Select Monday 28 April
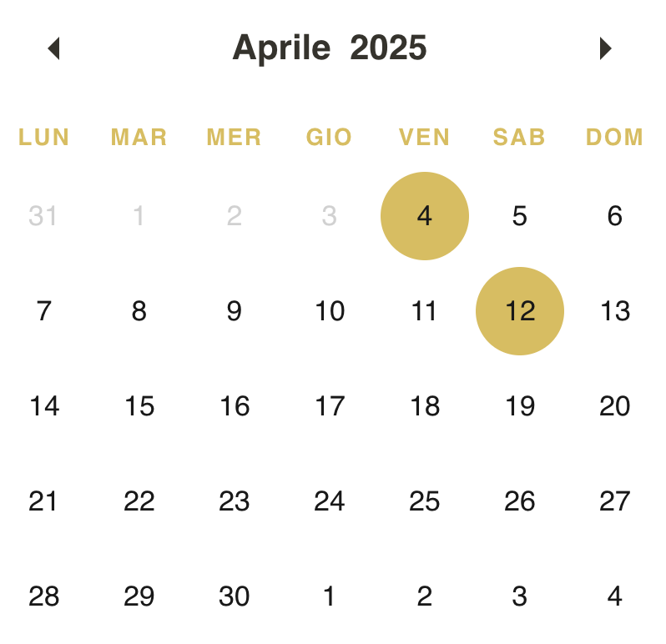The width and height of the screenshot is (666, 644). 43,596
